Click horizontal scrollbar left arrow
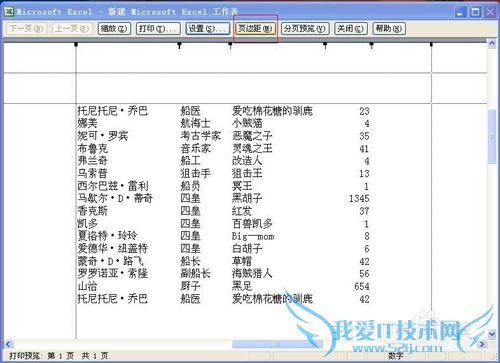 tap(9, 344)
